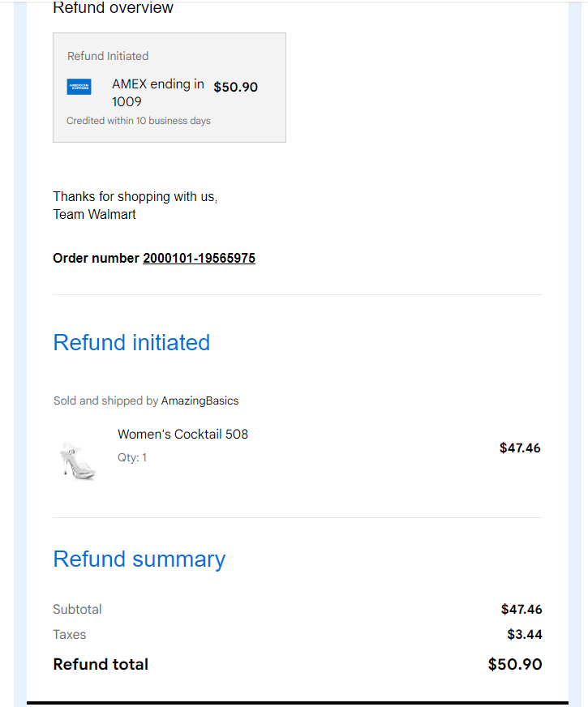Image resolution: width=588 pixels, height=707 pixels.
Task: Click Credited within 10 business days note
Action: (x=139, y=120)
